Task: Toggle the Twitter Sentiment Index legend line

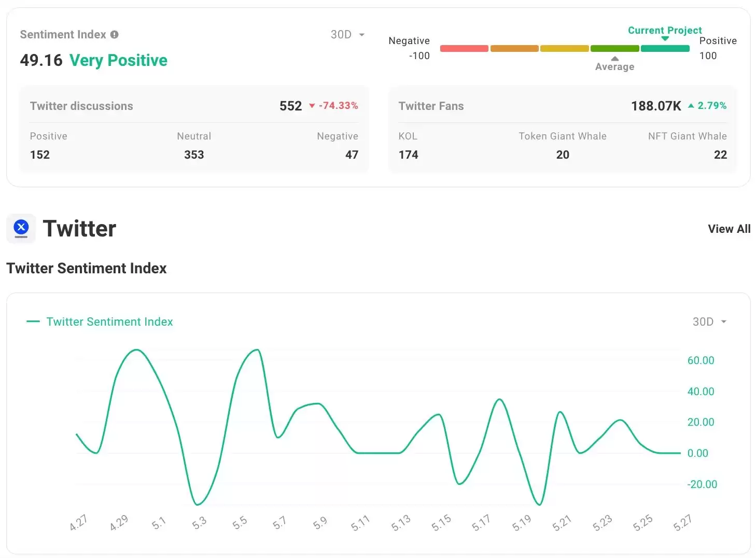Action: (x=33, y=322)
